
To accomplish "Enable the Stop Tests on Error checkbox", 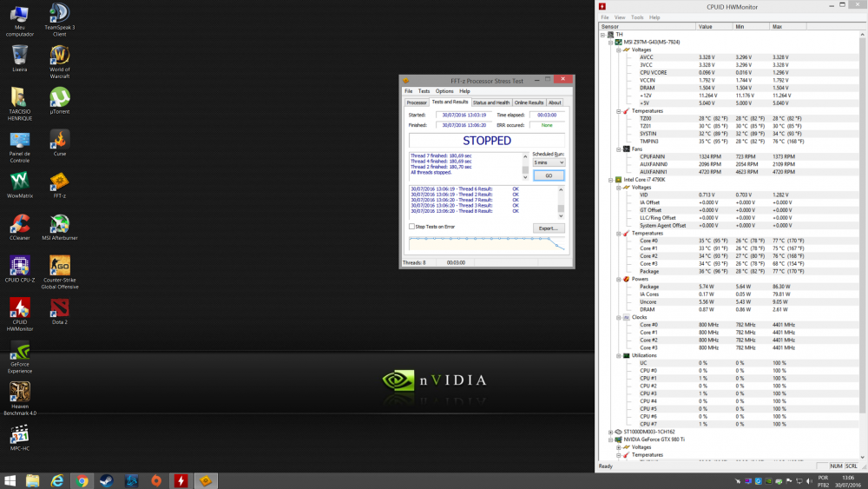I will 411,227.
